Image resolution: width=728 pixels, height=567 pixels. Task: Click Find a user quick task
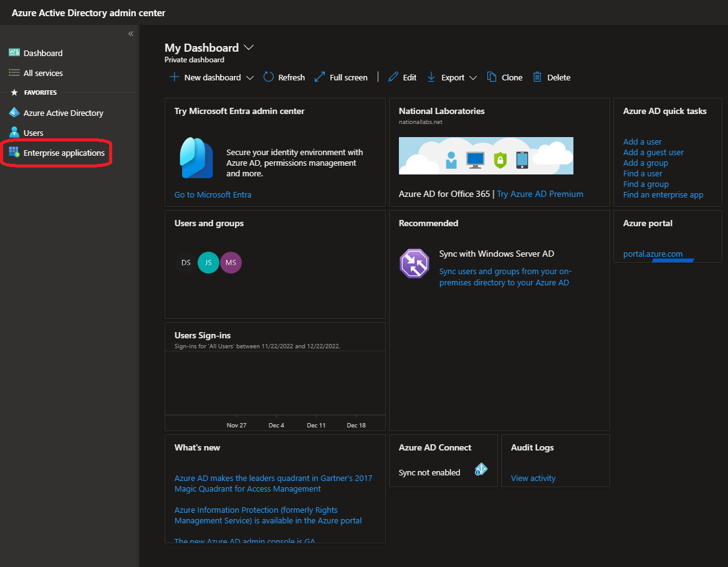click(x=643, y=174)
